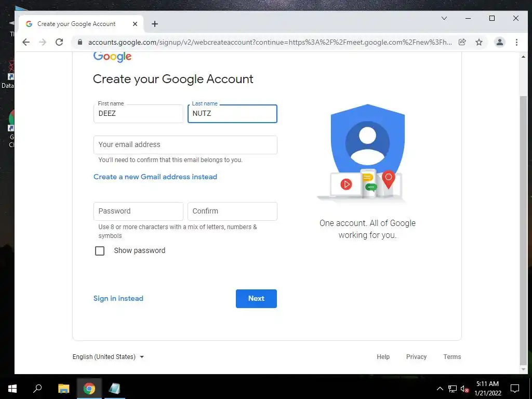Open the Action Center notifications icon
Screen dimensions: 532x399
coord(515,389)
